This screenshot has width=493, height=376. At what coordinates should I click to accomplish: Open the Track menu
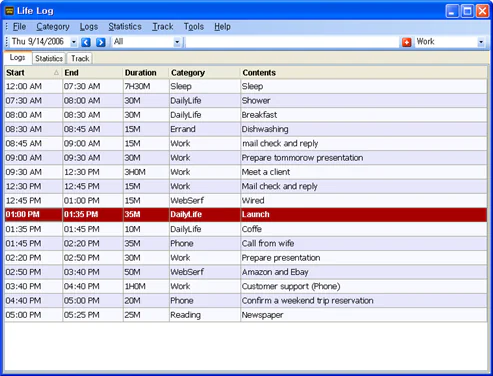click(x=163, y=27)
